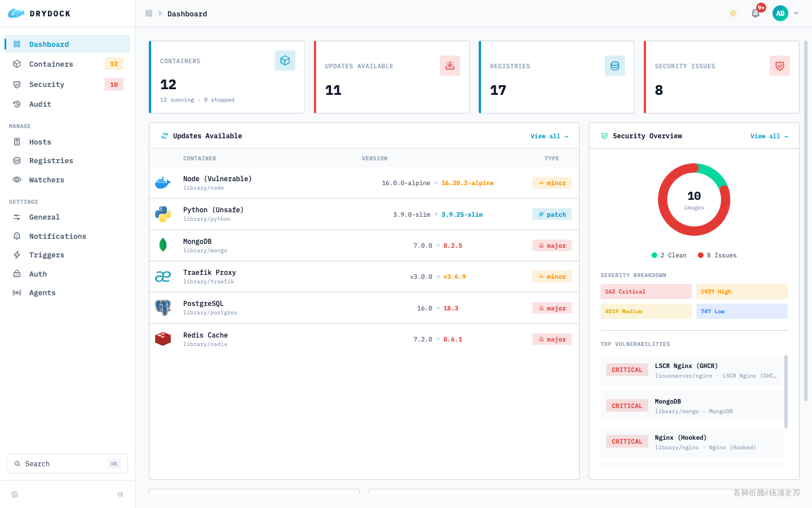Expand the AD user account menu arrow

coord(796,14)
